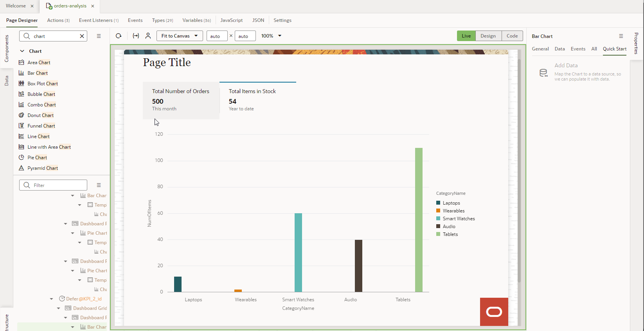Select the Line with Area Chart icon

tap(22, 147)
